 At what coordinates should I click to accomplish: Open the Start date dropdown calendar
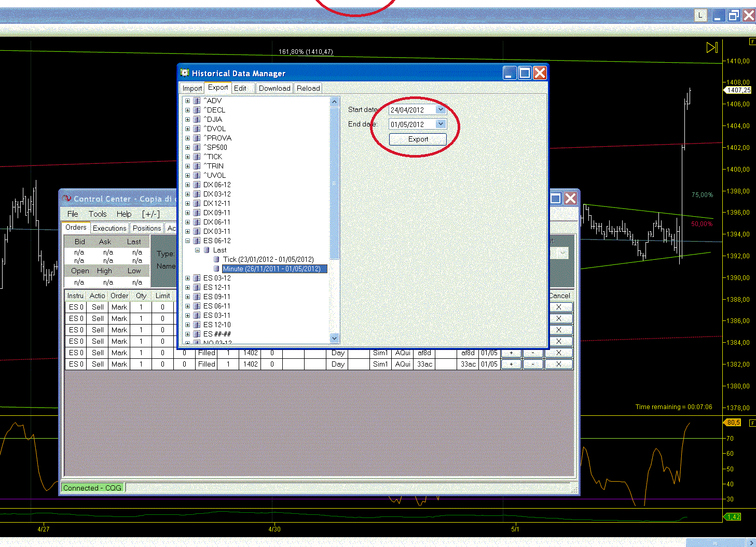point(441,109)
